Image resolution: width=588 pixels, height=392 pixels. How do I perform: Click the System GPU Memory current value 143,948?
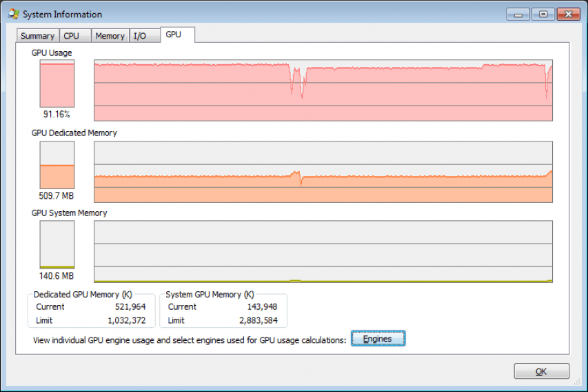tap(262, 306)
